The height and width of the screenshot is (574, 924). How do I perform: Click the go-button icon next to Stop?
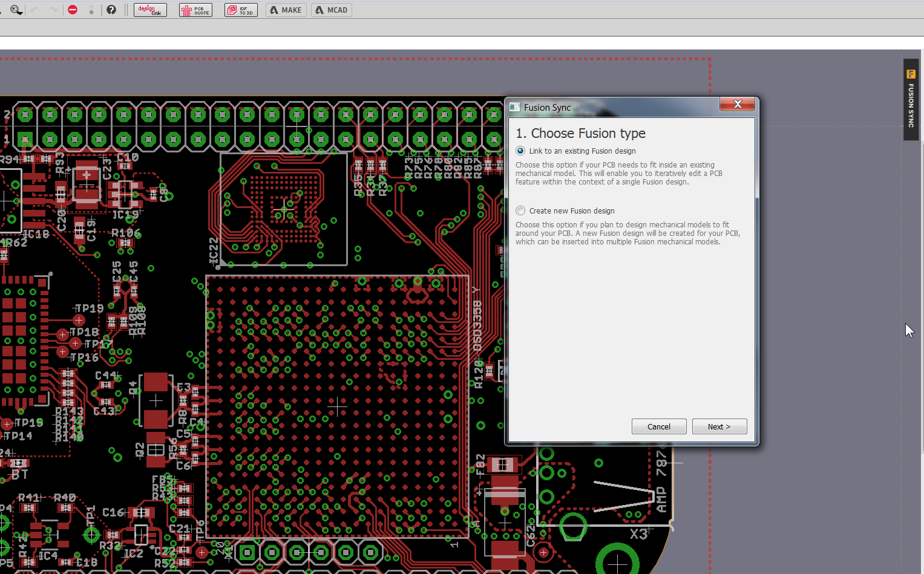91,10
